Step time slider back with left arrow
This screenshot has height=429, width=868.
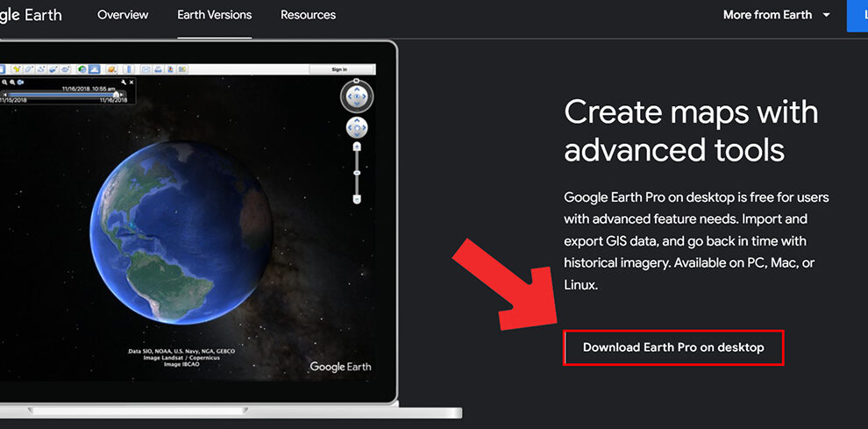tap(5, 94)
